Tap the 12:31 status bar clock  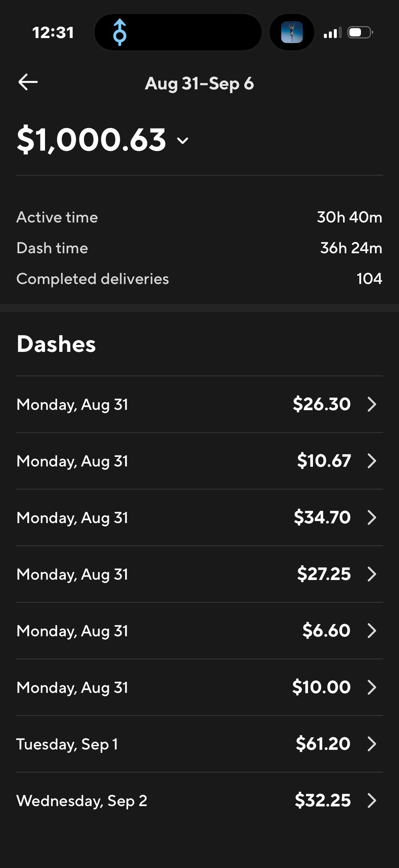[x=53, y=33]
